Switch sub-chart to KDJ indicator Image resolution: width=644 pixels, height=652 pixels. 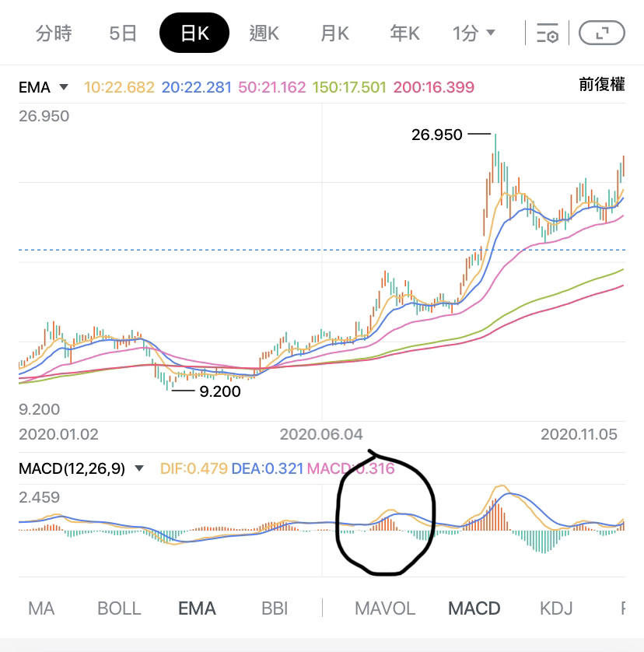coord(556,608)
